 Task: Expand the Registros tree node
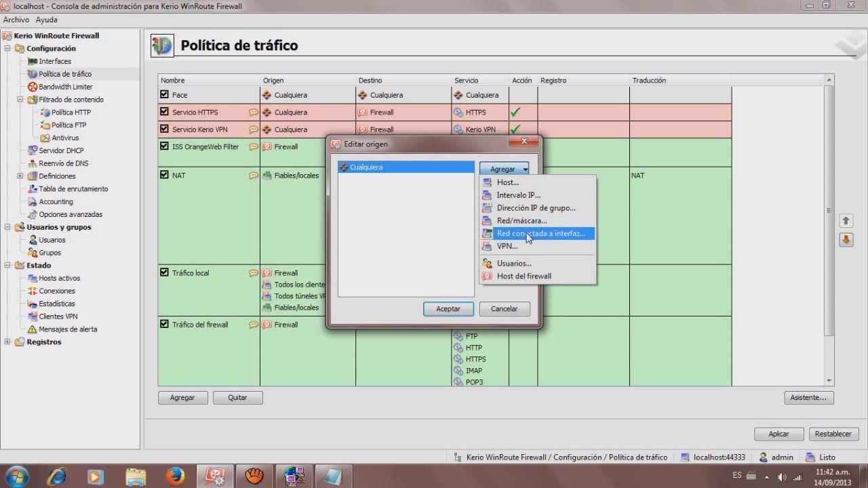click(x=7, y=342)
